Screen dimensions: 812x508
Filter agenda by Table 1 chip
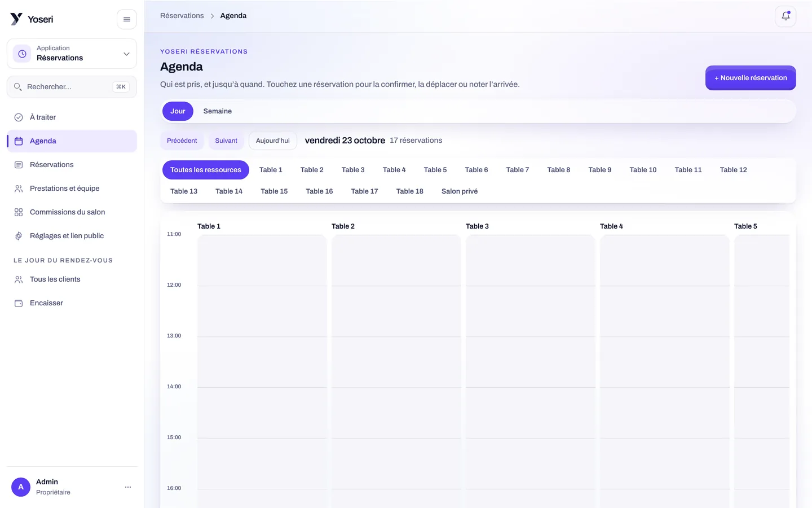coord(271,170)
